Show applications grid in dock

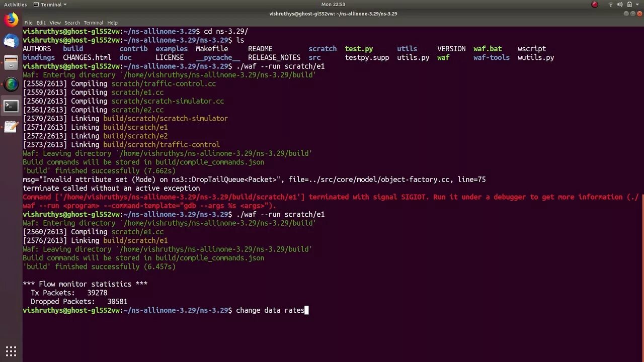[x=11, y=351]
